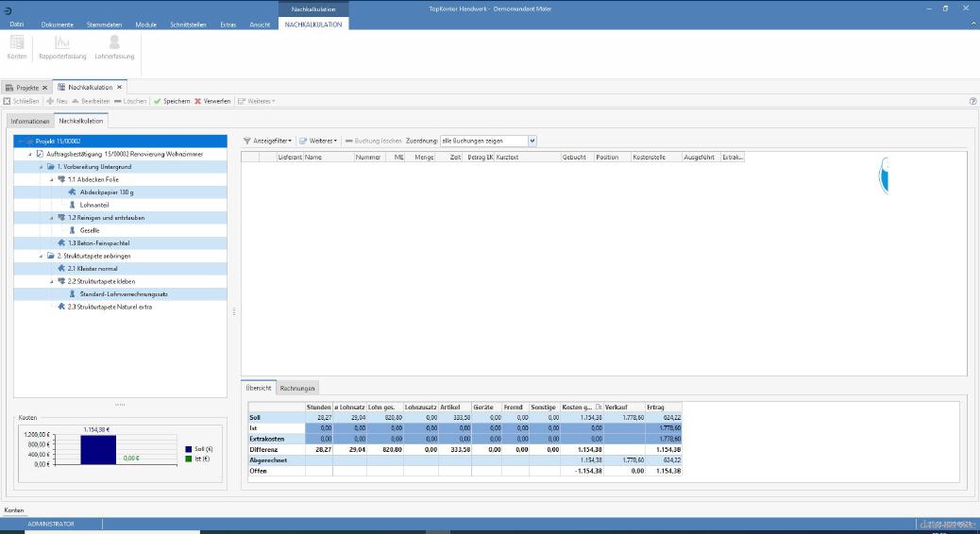This screenshot has height=534, width=980.
Task: Click the green Speichern checkmark
Action: coord(158,101)
